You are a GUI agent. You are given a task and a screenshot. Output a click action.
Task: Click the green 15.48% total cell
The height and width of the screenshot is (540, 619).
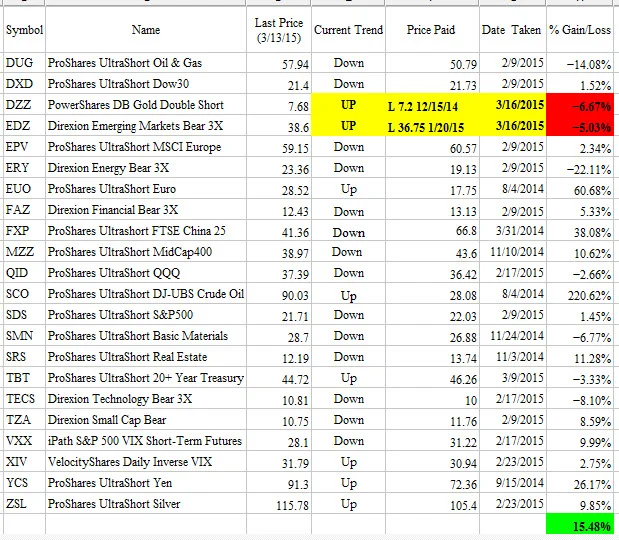[580, 525]
